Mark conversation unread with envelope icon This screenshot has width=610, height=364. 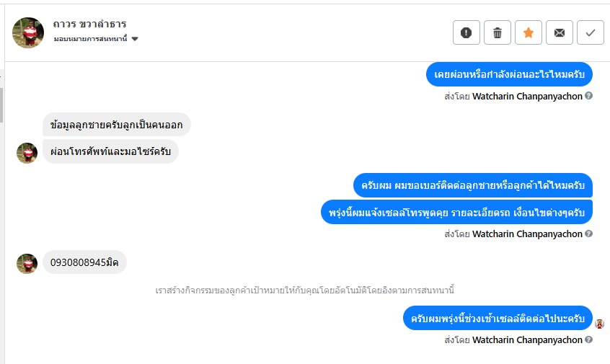coord(560,32)
